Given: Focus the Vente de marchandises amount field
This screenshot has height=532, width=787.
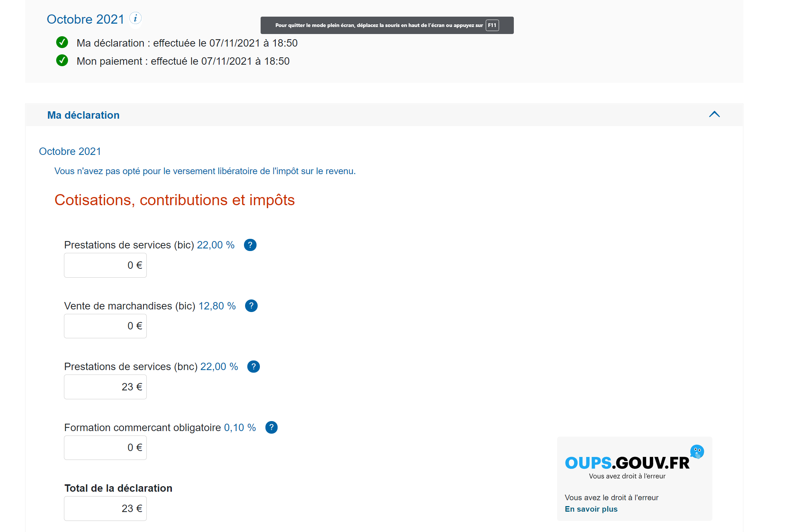Looking at the screenshot, I should tap(105, 326).
